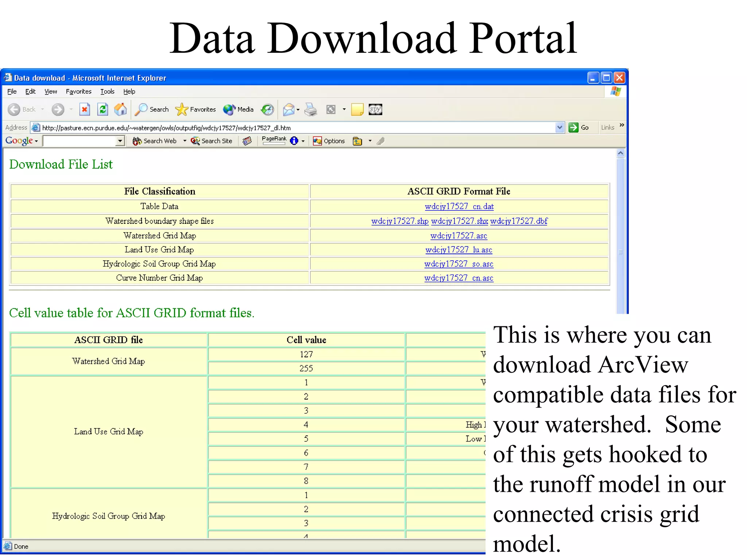
Task: Download wdcjy17527.asc watershed grid
Action: pyautogui.click(x=459, y=236)
